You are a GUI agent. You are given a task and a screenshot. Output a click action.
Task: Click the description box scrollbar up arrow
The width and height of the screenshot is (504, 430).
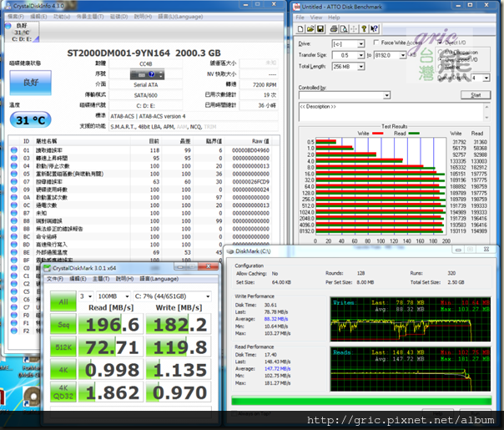486,106
